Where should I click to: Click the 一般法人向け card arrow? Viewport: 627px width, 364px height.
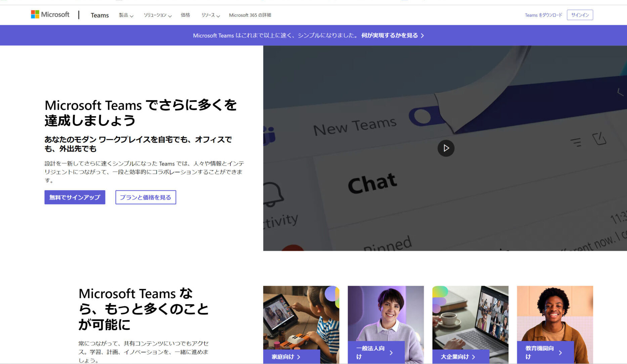[x=391, y=353]
